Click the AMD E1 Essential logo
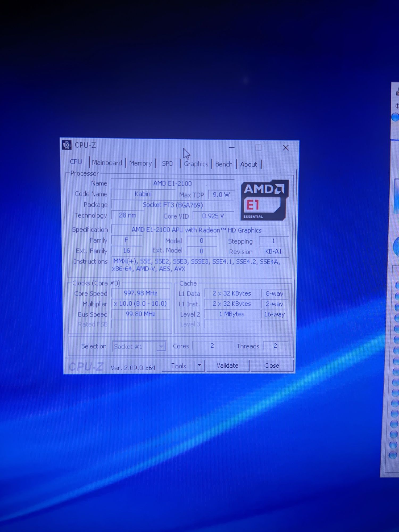The width and height of the screenshot is (399, 532). [x=265, y=200]
